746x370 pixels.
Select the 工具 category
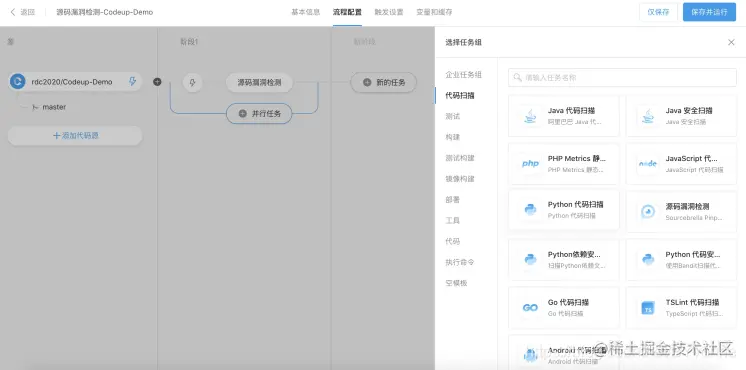pyautogui.click(x=452, y=221)
